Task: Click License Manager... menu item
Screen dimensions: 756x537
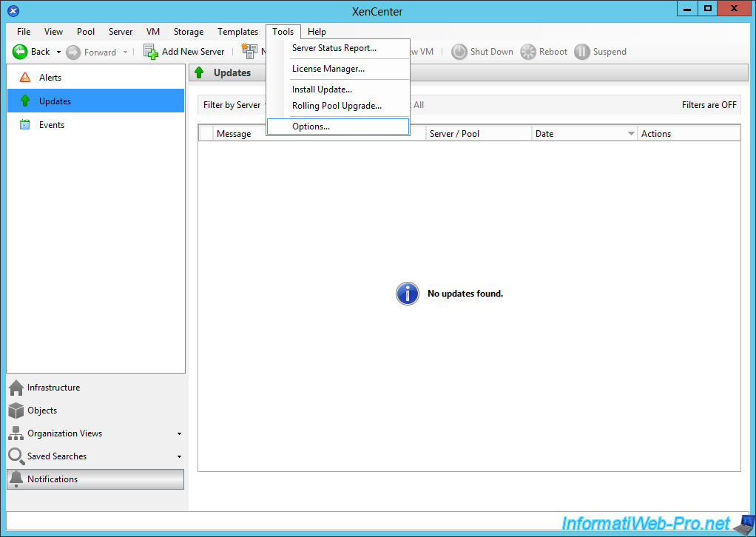Action: pos(328,69)
